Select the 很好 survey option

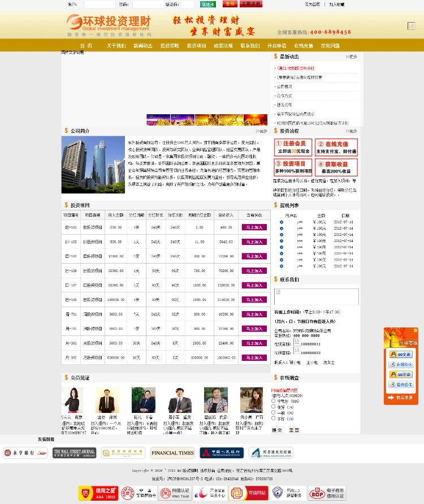(x=274, y=407)
